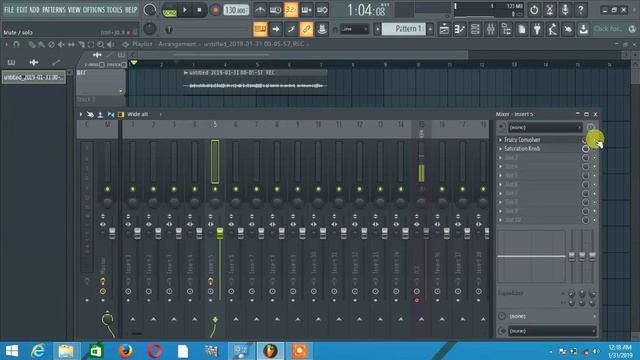
Task: Click the undo history round-arrow icon
Action: pyautogui.click(x=534, y=10)
